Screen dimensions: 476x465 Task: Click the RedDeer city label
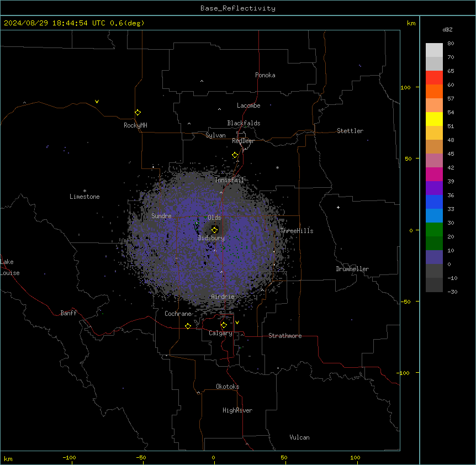243,141
